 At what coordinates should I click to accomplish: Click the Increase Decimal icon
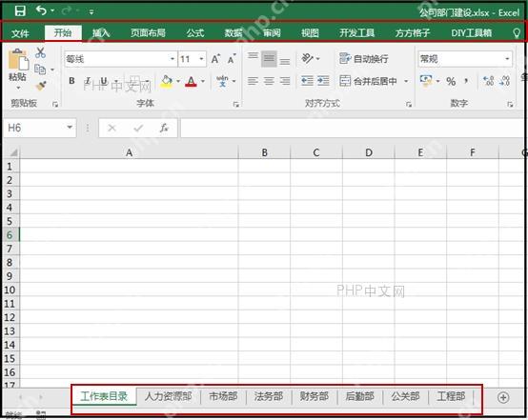click(x=488, y=81)
